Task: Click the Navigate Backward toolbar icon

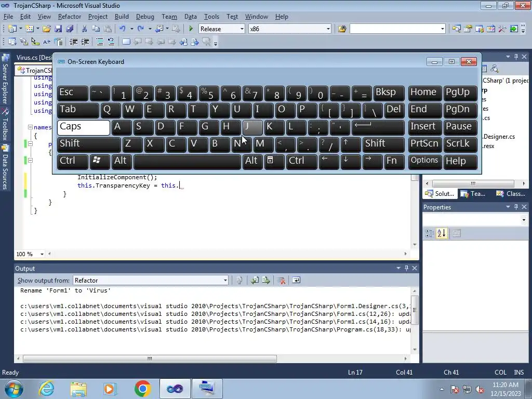Action: [x=159, y=29]
